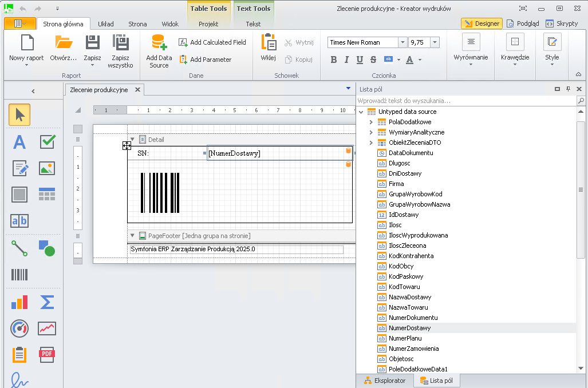Image resolution: width=588 pixels, height=388 pixels.
Task: Switch to Designer mode
Action: click(x=482, y=23)
